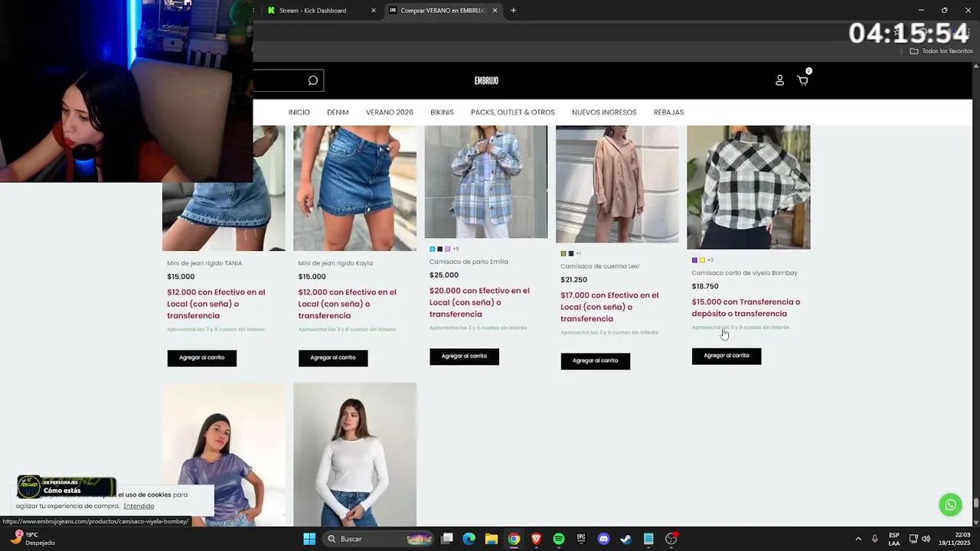Open File Explorer from the taskbar
Viewport: 980px width, 551px height.
tap(492, 539)
